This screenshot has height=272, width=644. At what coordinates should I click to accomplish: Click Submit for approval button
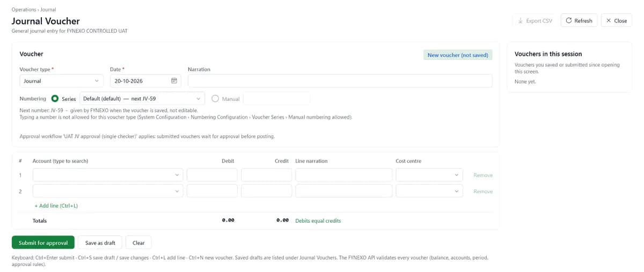[43, 242]
